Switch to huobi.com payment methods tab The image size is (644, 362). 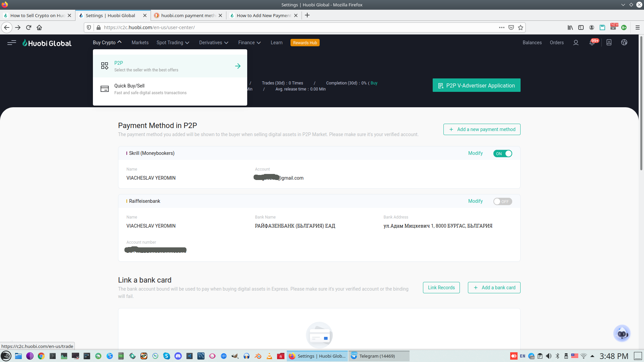[x=187, y=15]
